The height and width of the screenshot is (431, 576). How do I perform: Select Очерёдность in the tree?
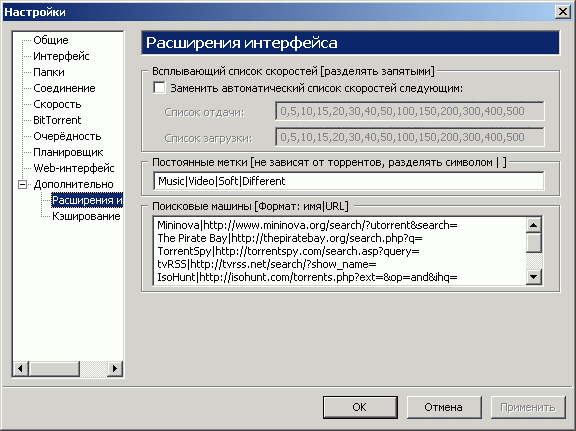pyautogui.click(x=67, y=136)
